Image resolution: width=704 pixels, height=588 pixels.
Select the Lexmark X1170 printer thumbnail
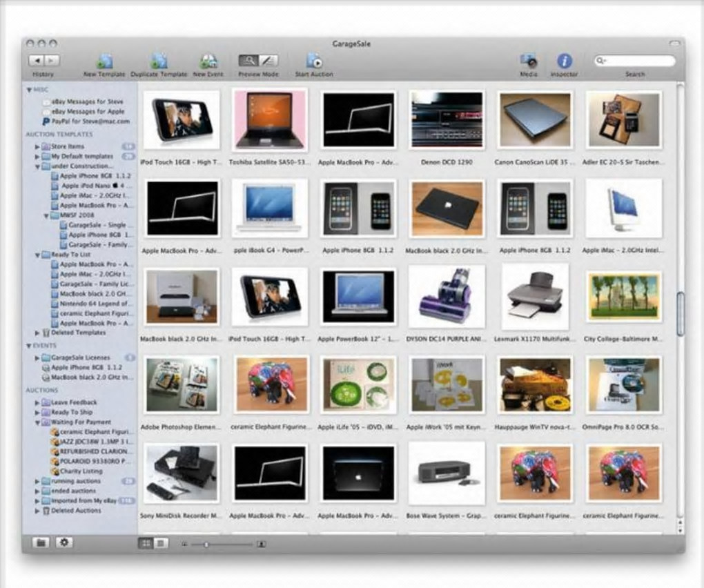tap(535, 297)
